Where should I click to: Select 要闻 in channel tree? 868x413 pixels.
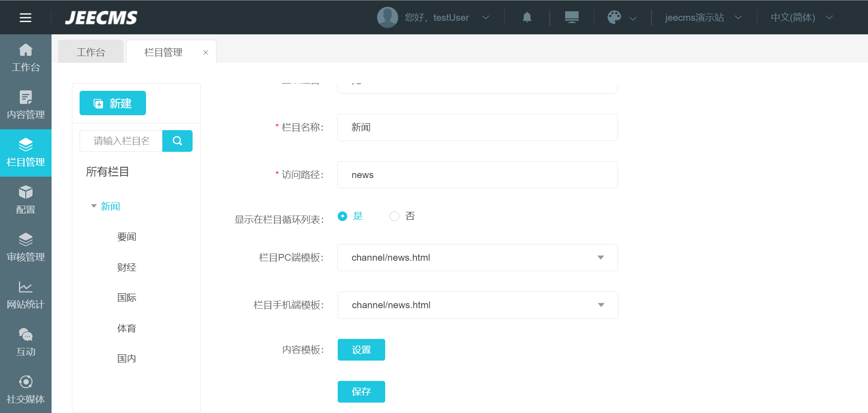tap(127, 237)
